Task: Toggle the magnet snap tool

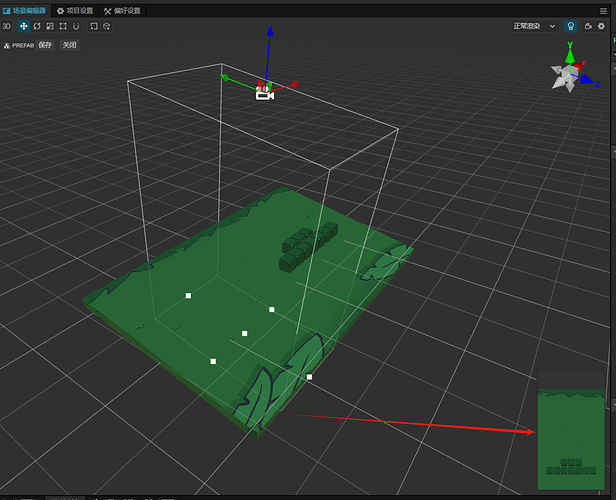Action: 76,26
